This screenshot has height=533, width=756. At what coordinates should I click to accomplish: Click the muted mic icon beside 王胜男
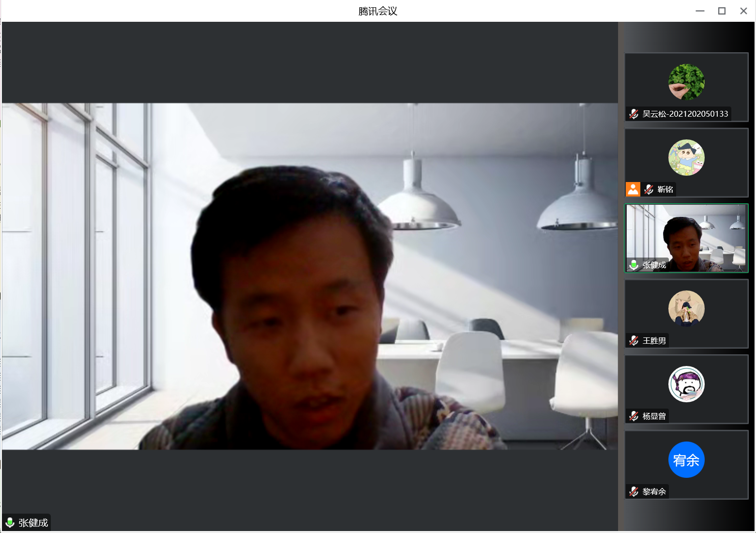(634, 341)
